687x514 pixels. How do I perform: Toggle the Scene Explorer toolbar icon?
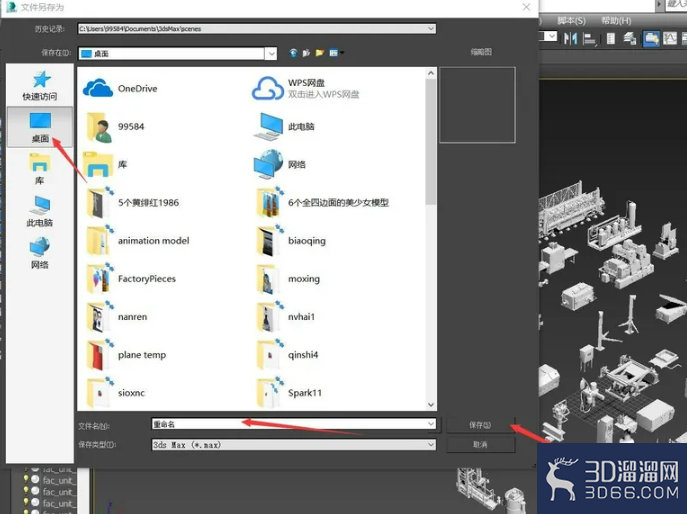(x=611, y=39)
